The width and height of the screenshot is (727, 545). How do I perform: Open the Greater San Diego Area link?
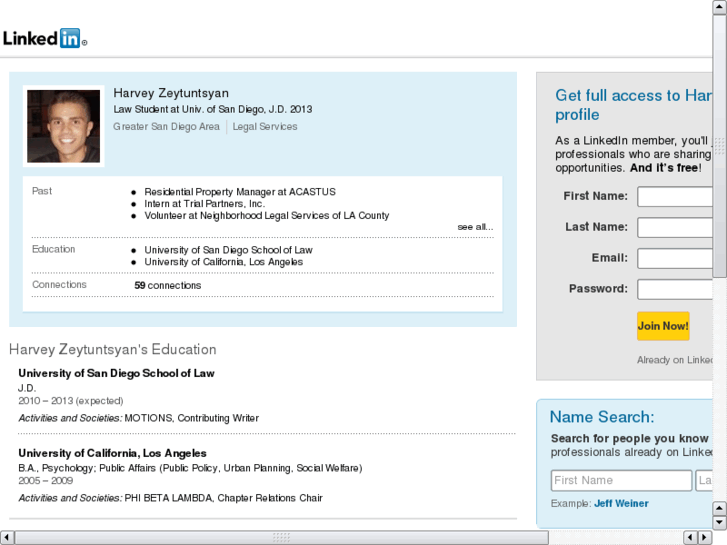tap(166, 127)
